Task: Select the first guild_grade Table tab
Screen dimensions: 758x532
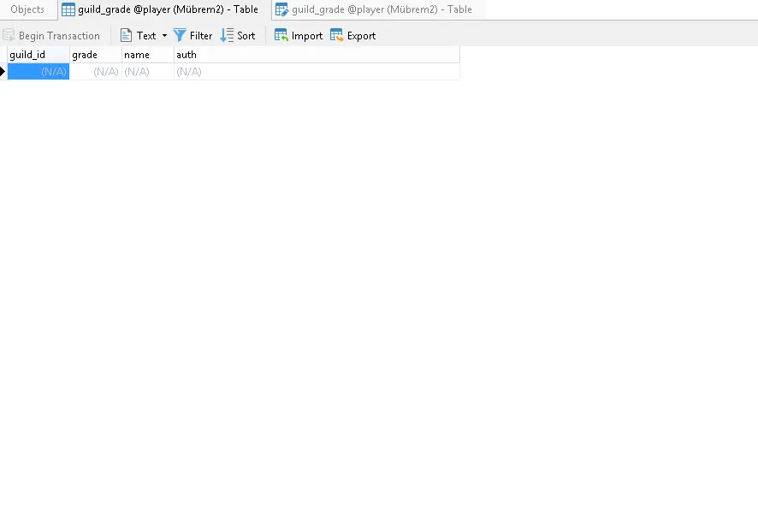Action: pos(164,9)
